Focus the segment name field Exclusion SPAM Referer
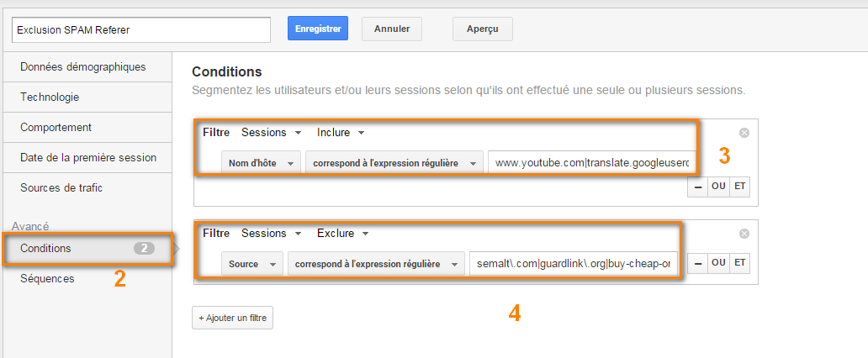 click(x=141, y=30)
